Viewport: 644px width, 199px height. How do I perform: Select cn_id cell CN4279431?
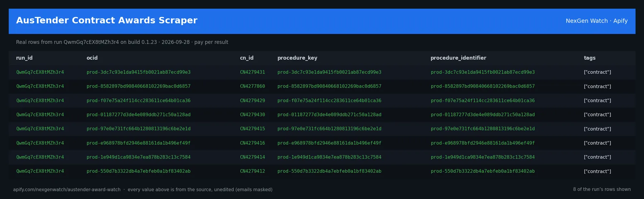253,72
